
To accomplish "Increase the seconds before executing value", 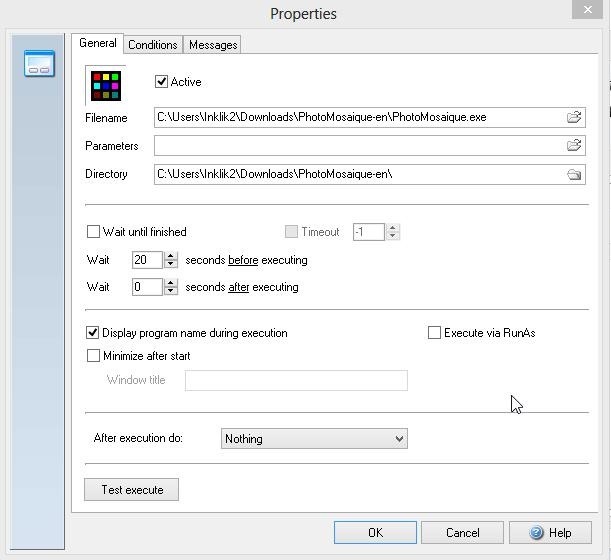I will 171,255.
